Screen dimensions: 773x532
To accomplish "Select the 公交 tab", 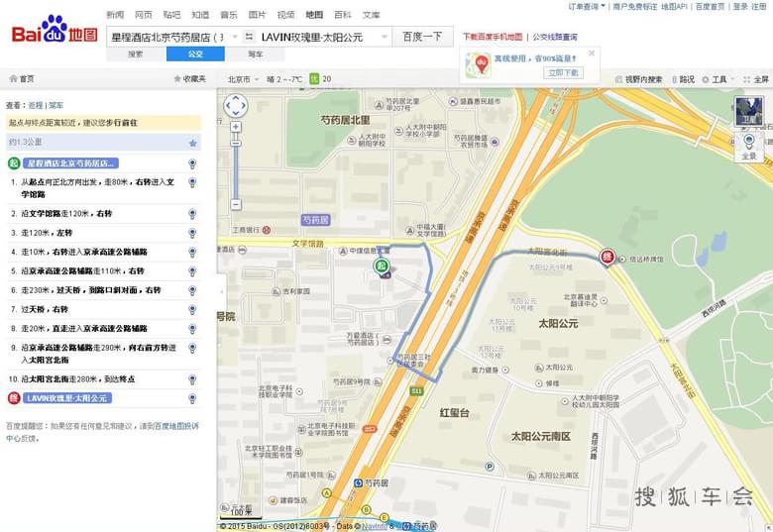I will click(x=195, y=54).
